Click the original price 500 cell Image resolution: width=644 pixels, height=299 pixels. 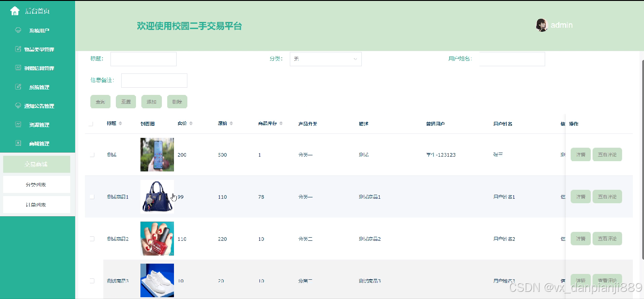click(x=222, y=155)
